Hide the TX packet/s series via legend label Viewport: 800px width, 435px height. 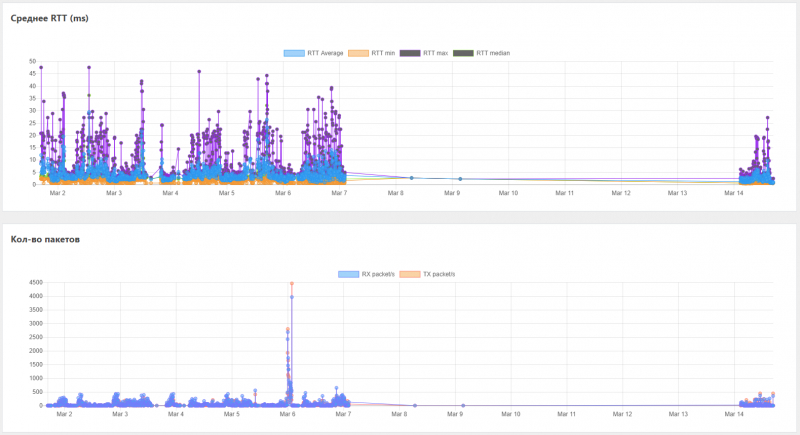coord(439,274)
